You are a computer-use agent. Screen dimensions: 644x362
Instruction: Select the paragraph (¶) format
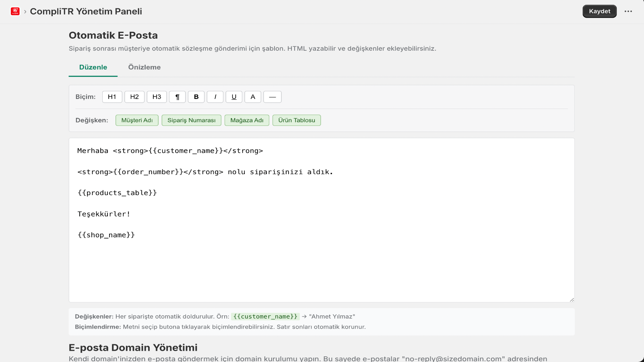(x=177, y=97)
